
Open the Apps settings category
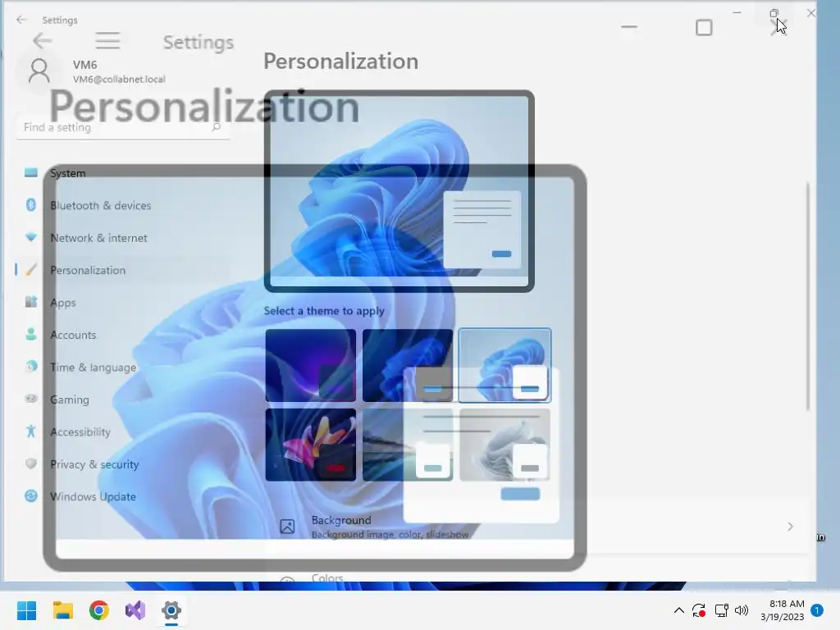click(x=122, y=303)
